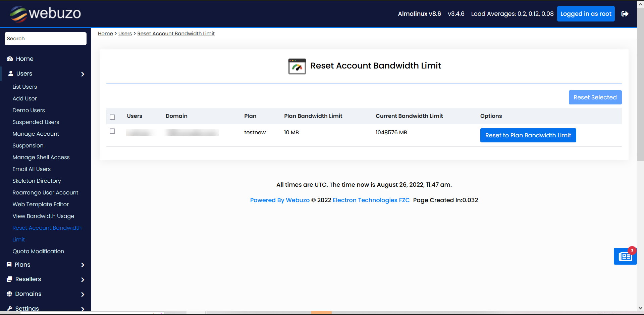The height and width of the screenshot is (315, 644).
Task: Click the Domains globe icon in sidebar
Action: (x=9, y=294)
